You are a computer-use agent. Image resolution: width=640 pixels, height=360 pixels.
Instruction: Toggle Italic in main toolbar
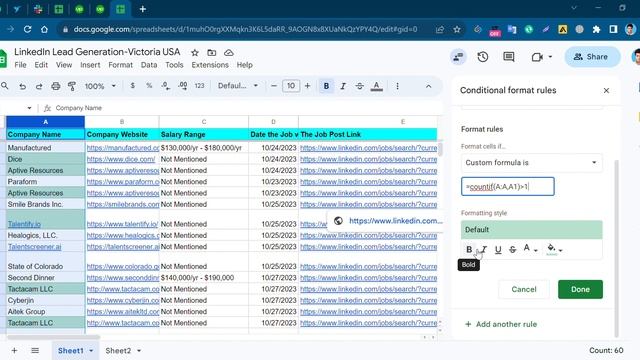coord(343,86)
